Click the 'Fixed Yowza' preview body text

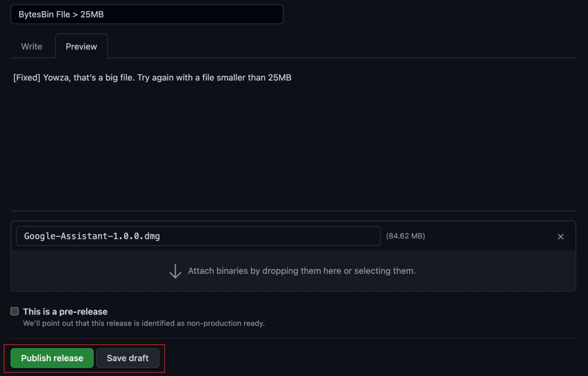152,78
